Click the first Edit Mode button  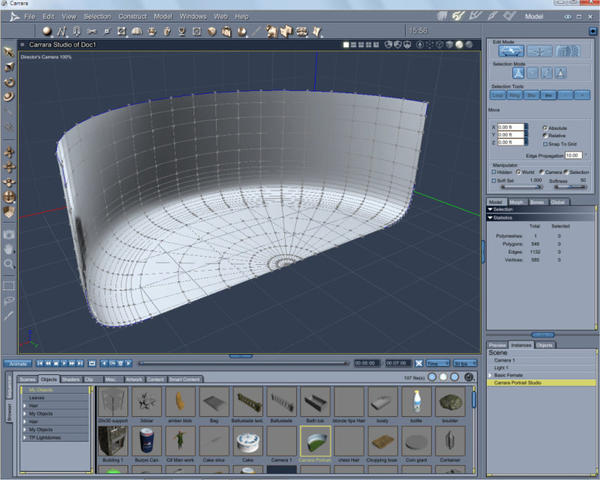[512, 51]
